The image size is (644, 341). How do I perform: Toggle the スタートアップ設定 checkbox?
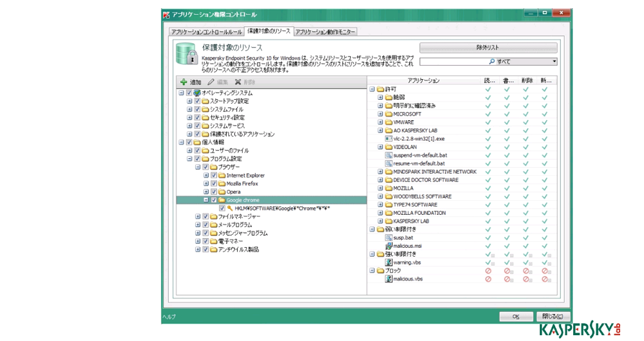pos(197,102)
